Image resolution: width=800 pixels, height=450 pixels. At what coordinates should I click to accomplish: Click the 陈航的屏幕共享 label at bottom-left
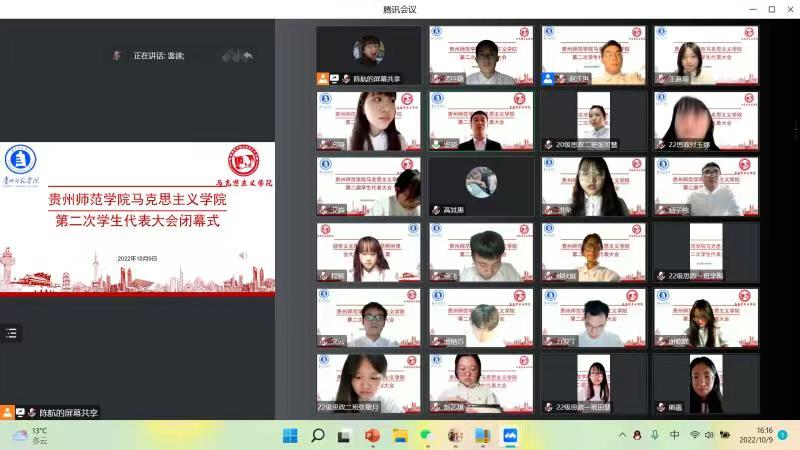click(x=68, y=412)
